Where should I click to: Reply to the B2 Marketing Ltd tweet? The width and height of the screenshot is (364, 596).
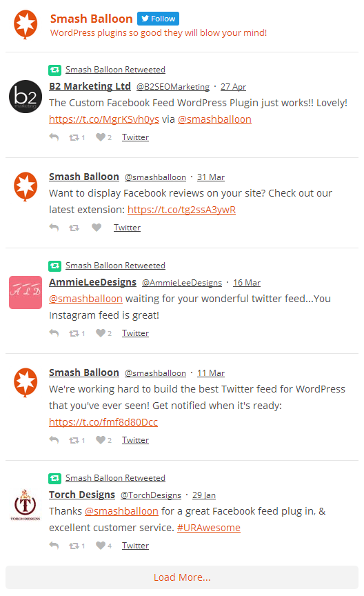pyautogui.click(x=54, y=137)
